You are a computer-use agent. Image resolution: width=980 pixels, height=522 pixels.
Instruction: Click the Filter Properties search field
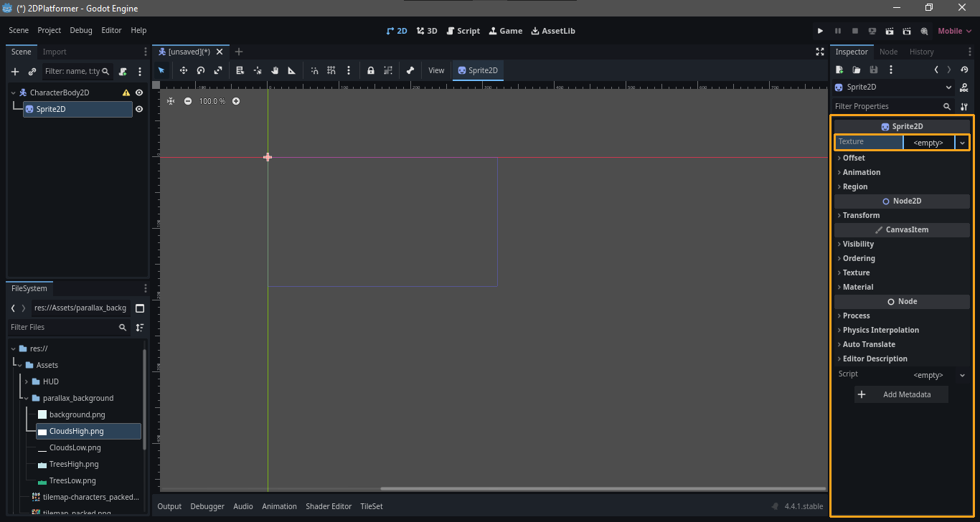[886, 106]
